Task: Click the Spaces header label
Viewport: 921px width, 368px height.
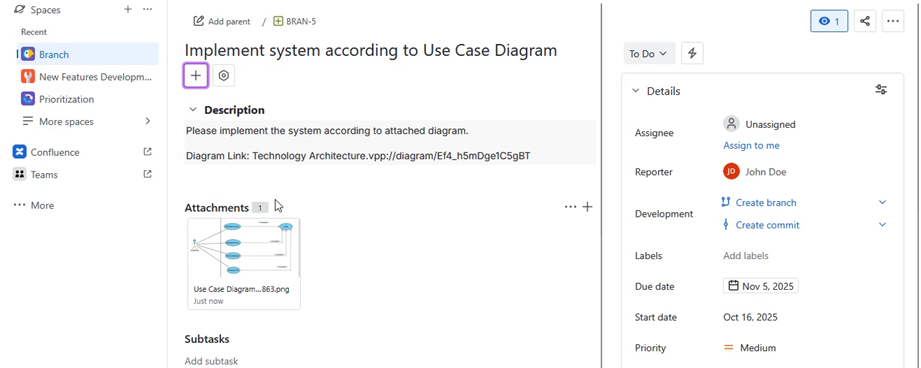Action: (x=45, y=10)
